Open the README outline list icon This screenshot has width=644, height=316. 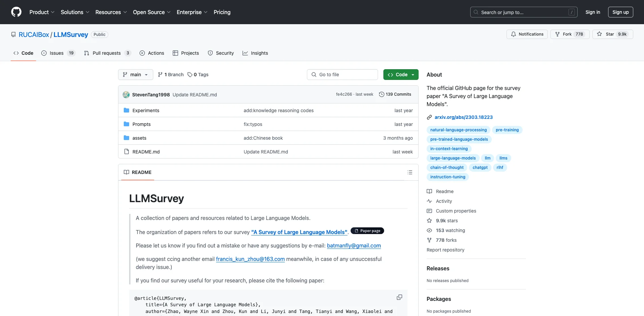410,172
